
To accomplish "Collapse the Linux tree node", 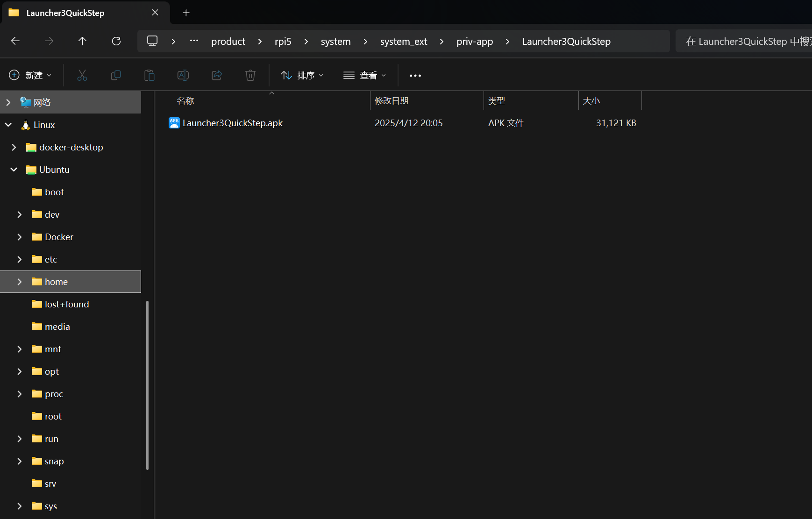I will 8,125.
